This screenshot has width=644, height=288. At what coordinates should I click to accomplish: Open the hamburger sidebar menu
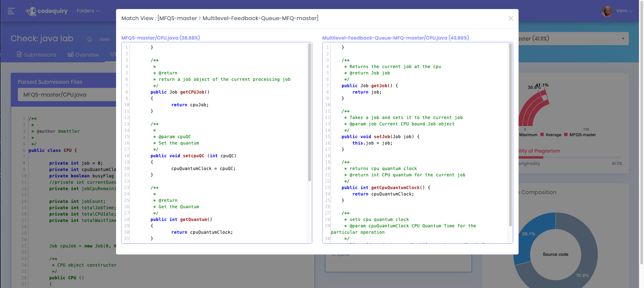(x=11, y=11)
